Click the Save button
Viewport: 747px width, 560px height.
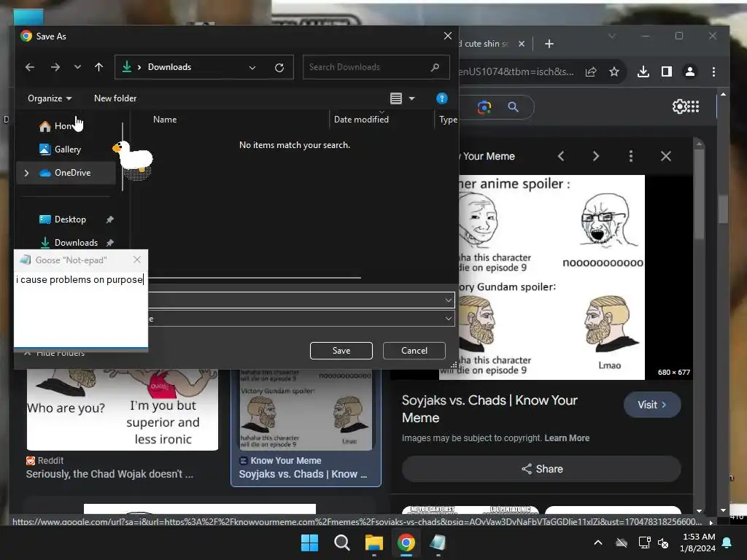pos(341,351)
